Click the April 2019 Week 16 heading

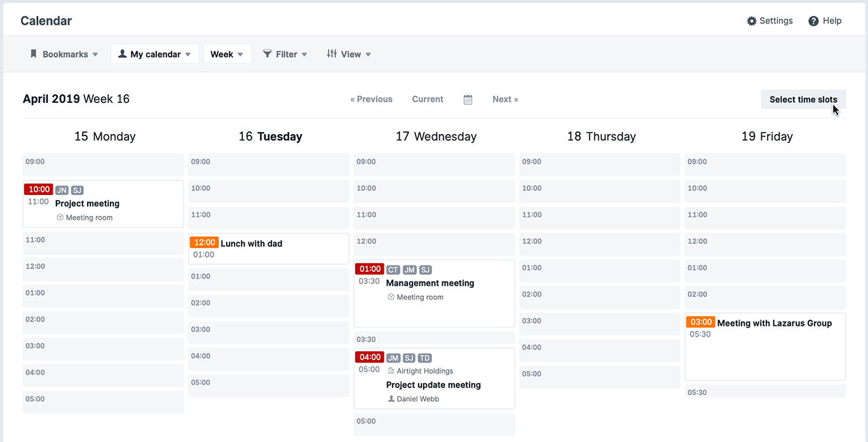pyautogui.click(x=76, y=99)
